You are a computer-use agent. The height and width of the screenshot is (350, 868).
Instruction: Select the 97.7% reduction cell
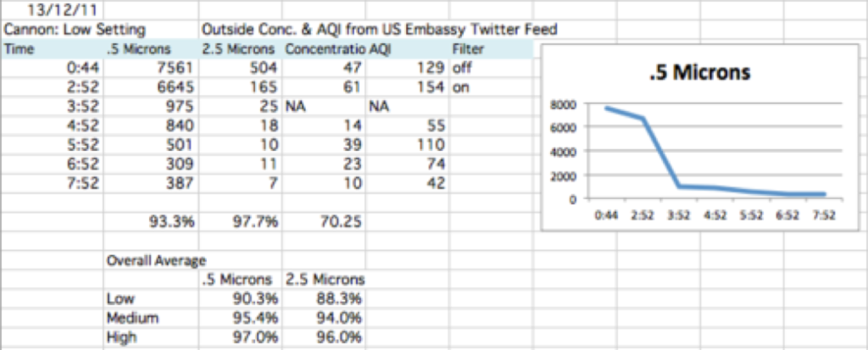pyautogui.click(x=240, y=222)
